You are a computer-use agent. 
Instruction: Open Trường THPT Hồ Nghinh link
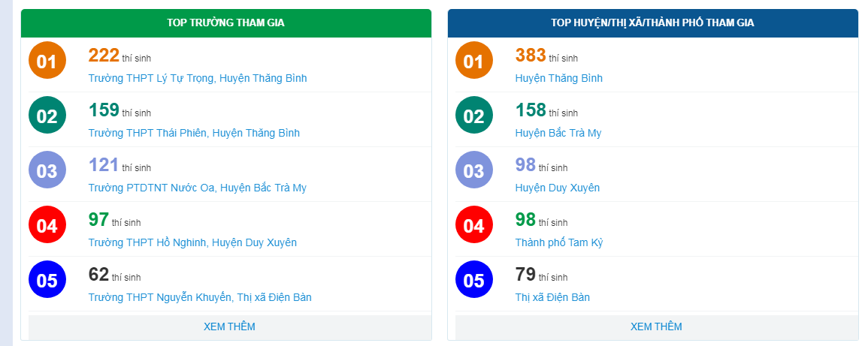192,242
